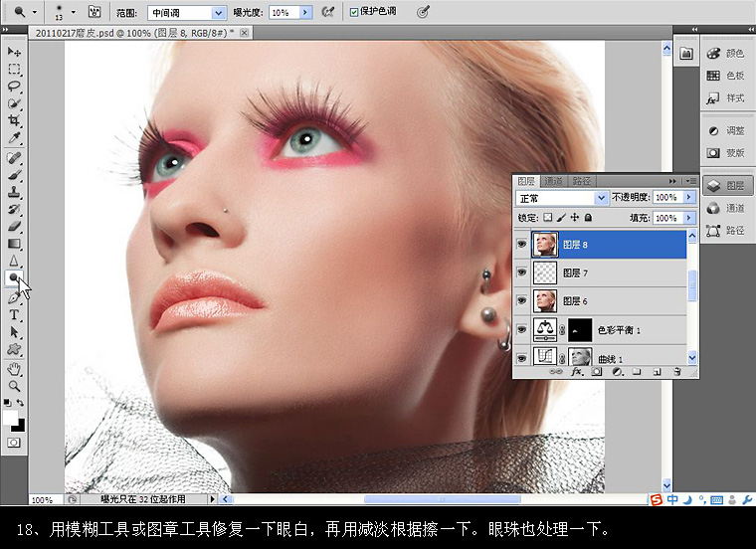The image size is (756, 549).
Task: Open the 曝光度 slider arrow
Action: [x=305, y=13]
